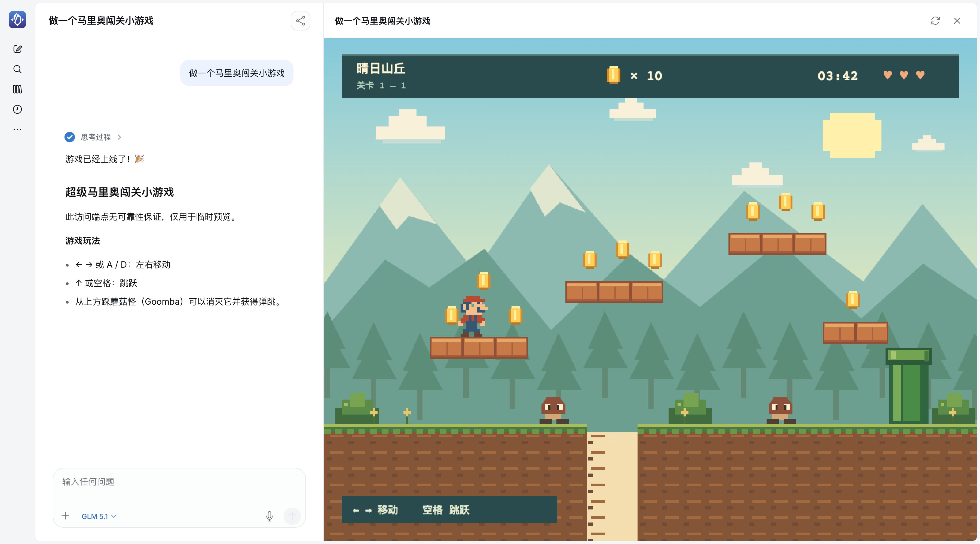Click the blue check mark beside 思考过程
This screenshot has width=980, height=544.
point(70,137)
